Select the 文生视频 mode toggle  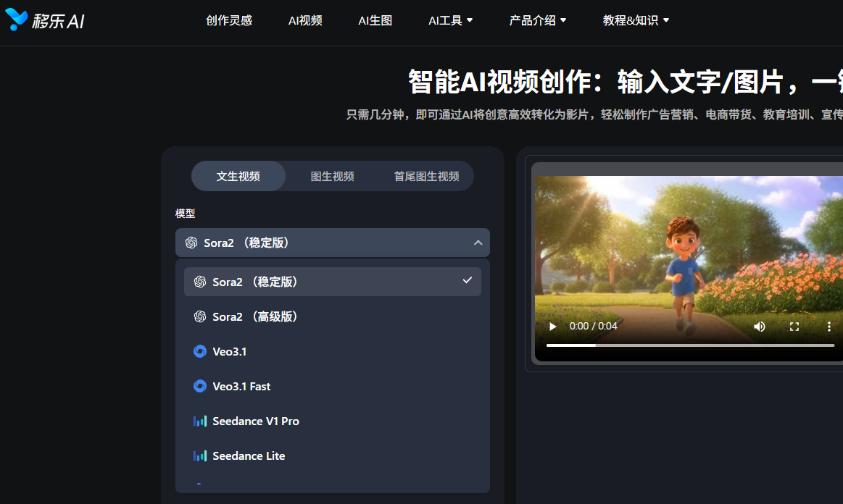[x=238, y=176]
